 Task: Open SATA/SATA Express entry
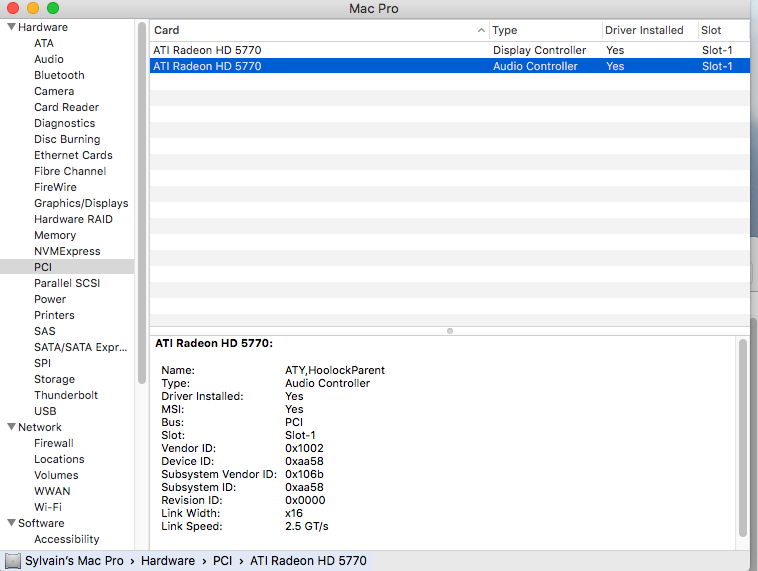click(80, 347)
